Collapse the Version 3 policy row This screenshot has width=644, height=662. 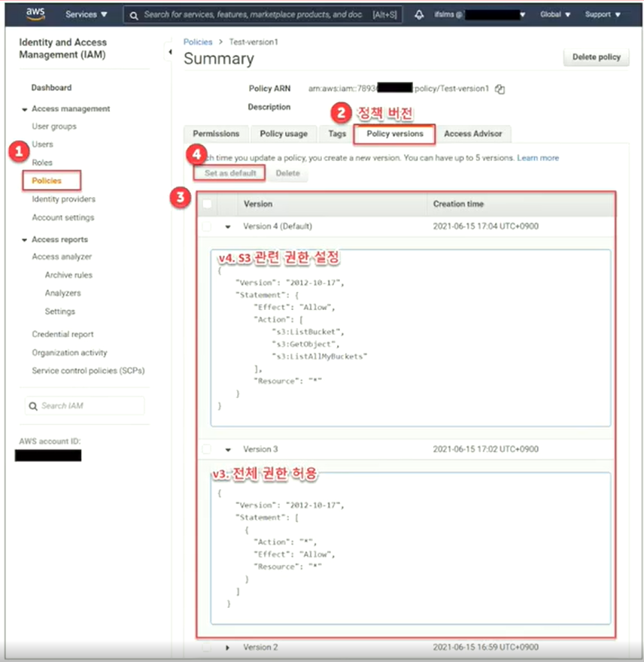pyautogui.click(x=228, y=450)
